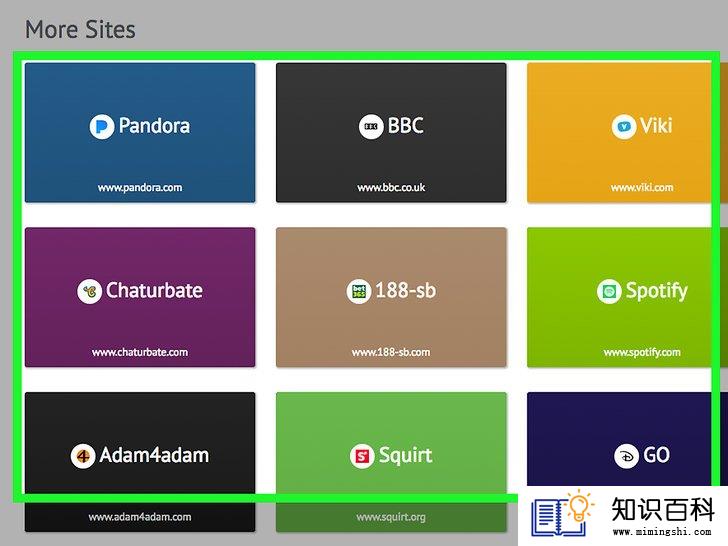Open the www.spotify.com link
The height and width of the screenshot is (546, 728).
pyautogui.click(x=642, y=352)
